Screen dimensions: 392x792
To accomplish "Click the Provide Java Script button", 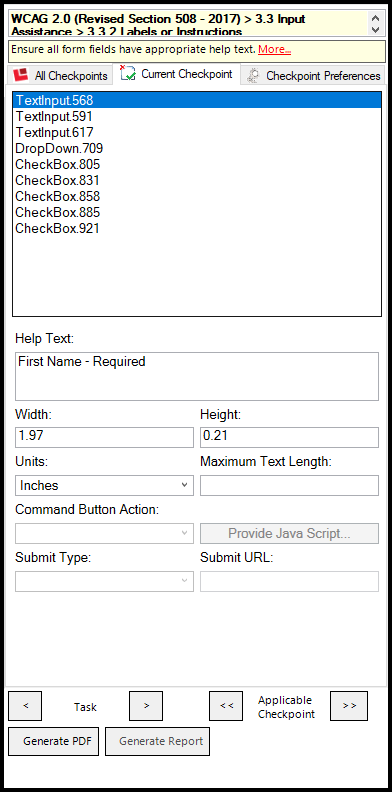I will pyautogui.click(x=289, y=533).
